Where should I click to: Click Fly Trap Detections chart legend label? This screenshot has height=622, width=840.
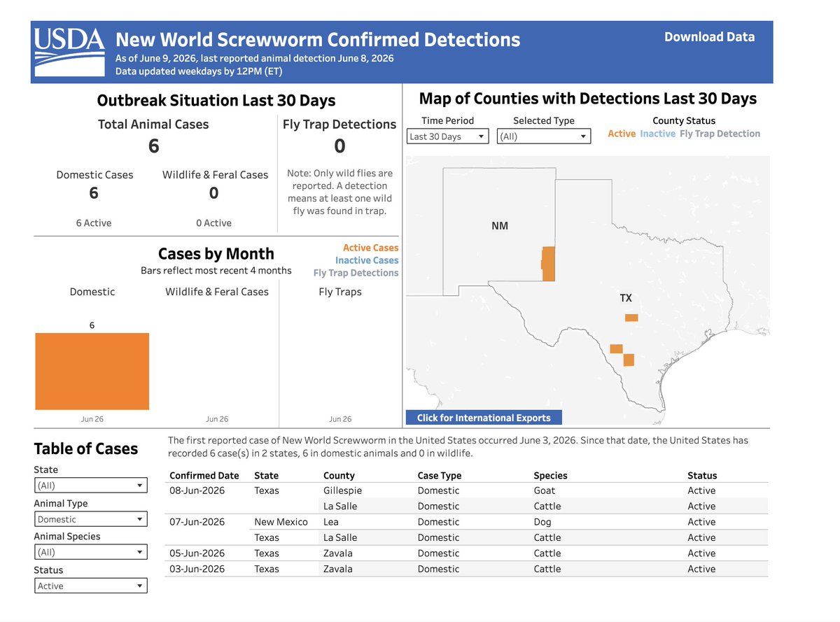tap(356, 273)
